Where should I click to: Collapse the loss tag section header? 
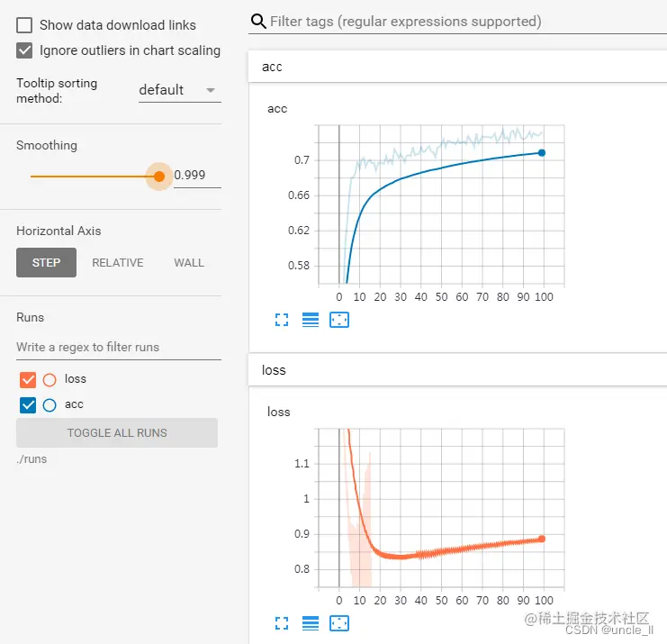[457, 370]
